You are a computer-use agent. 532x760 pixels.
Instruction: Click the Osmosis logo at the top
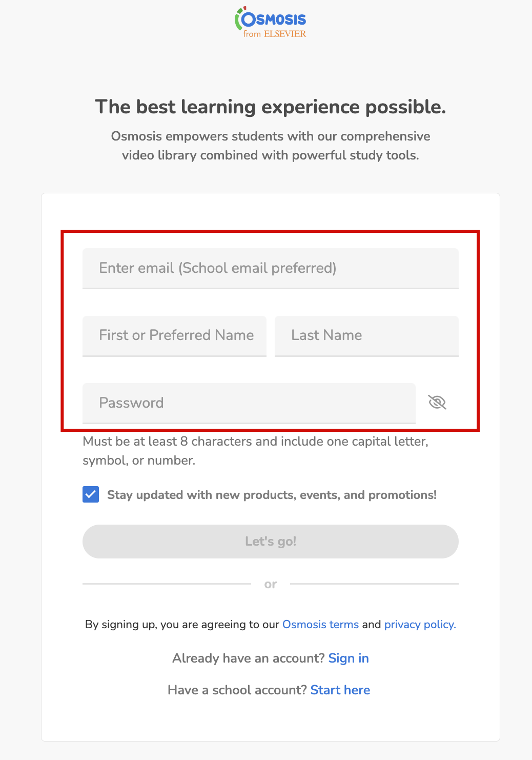pyautogui.click(x=271, y=18)
